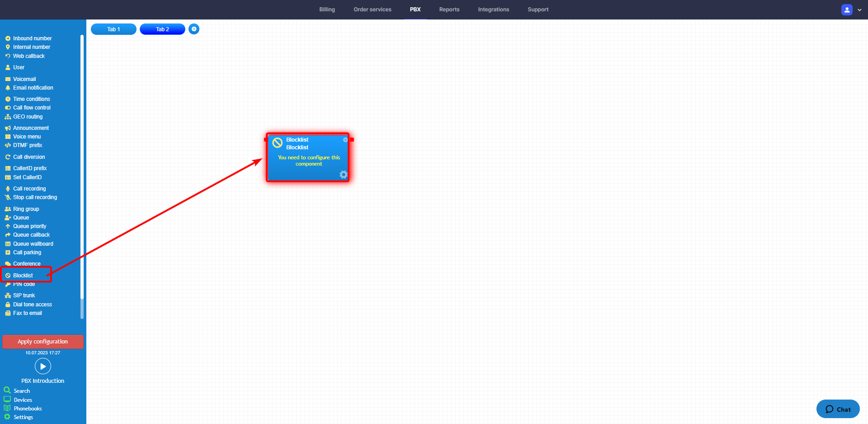Select the Blocklist component in sidebar
This screenshot has height=424, width=868.
tap(23, 276)
